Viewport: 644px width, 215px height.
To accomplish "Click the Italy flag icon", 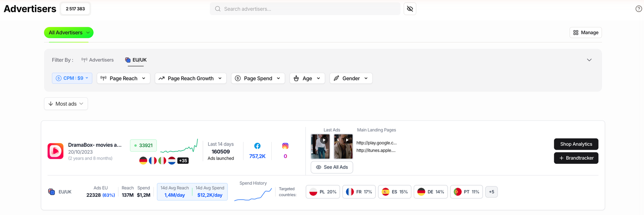I will pyautogui.click(x=162, y=161).
